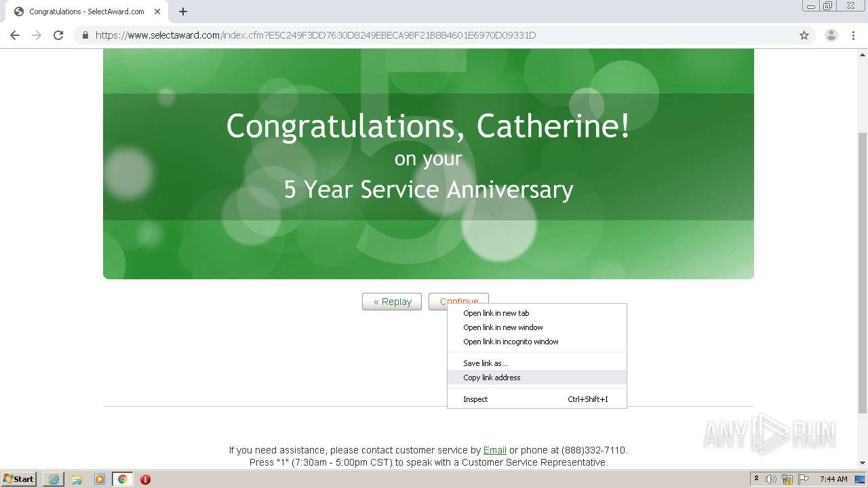Open the Chrome profile avatar
Viewport: 868px width, 488px height.
tap(831, 35)
